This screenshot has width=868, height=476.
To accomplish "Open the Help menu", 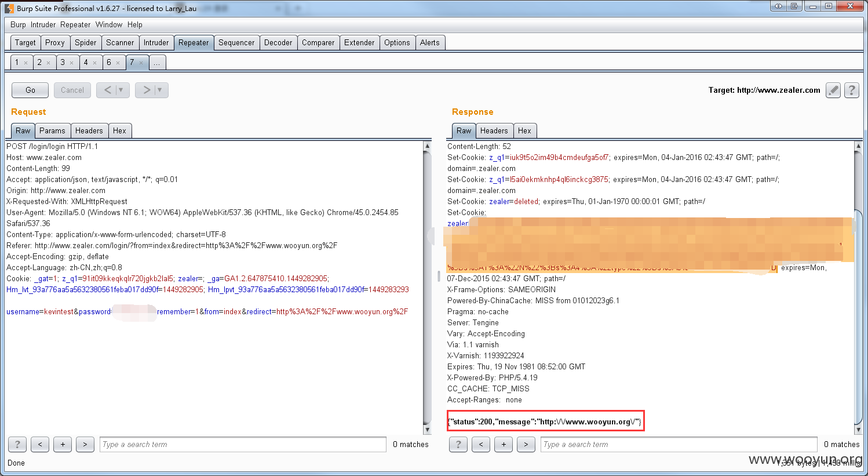I will click(135, 24).
